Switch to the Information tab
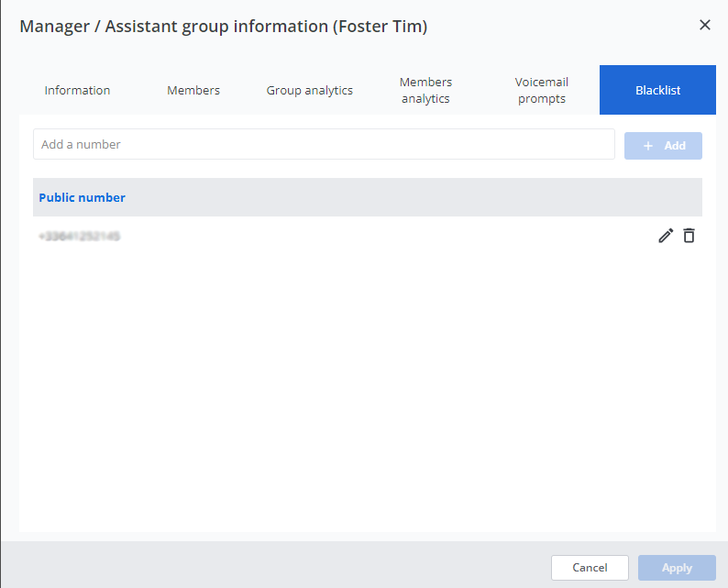 click(77, 90)
